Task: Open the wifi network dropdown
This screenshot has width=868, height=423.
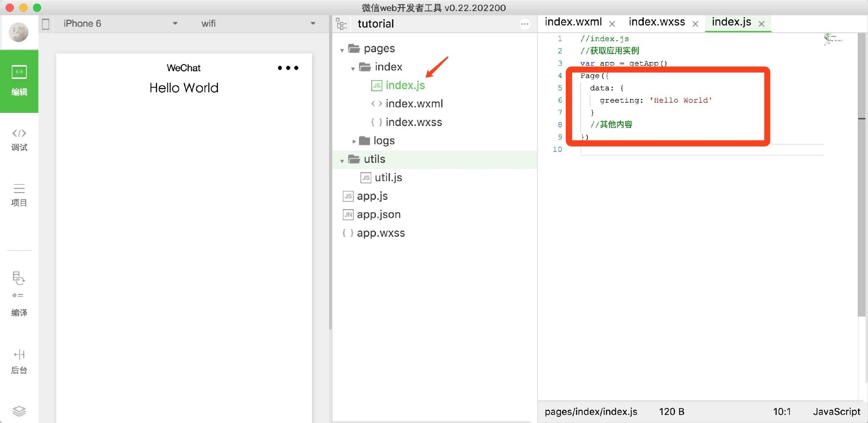Action: (259, 24)
